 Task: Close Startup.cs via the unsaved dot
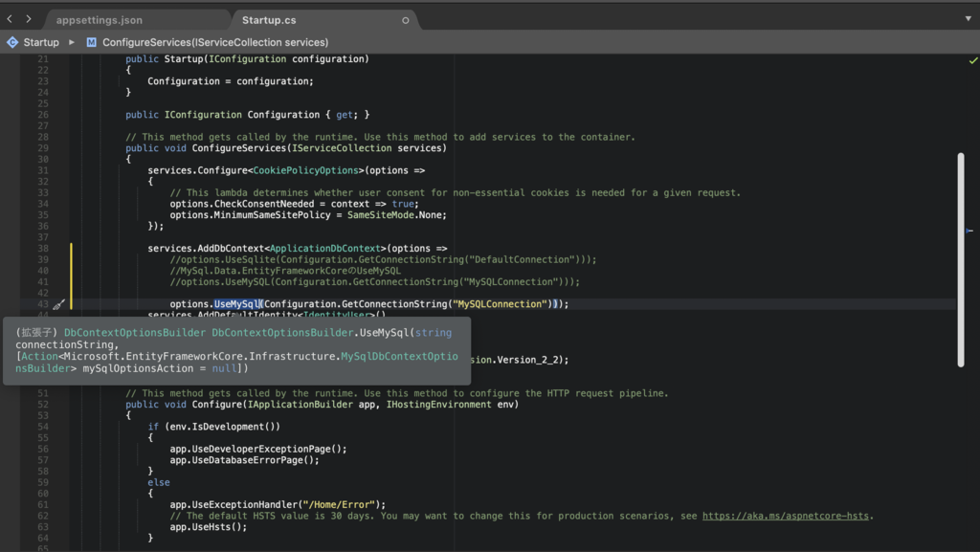tap(406, 21)
